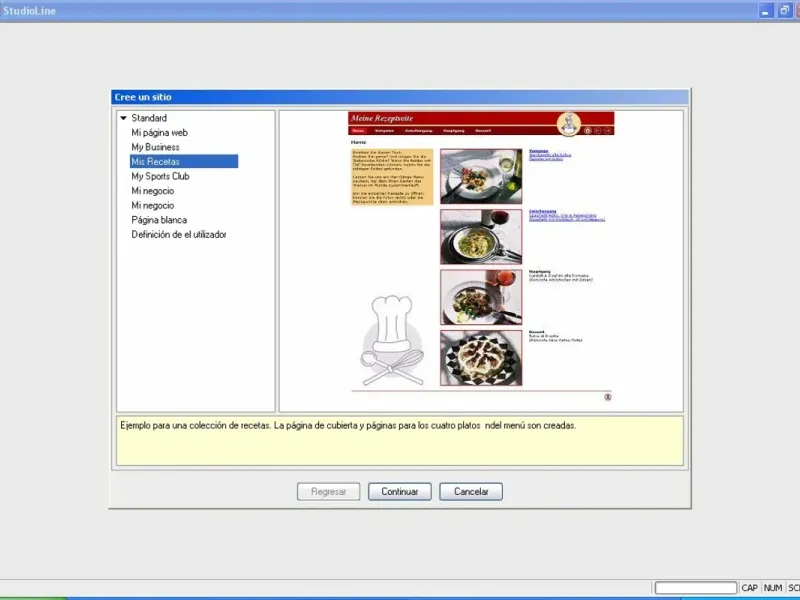Screen dimensions: 800x600
Task: Select the My Sports Club template
Action: pyautogui.click(x=160, y=176)
